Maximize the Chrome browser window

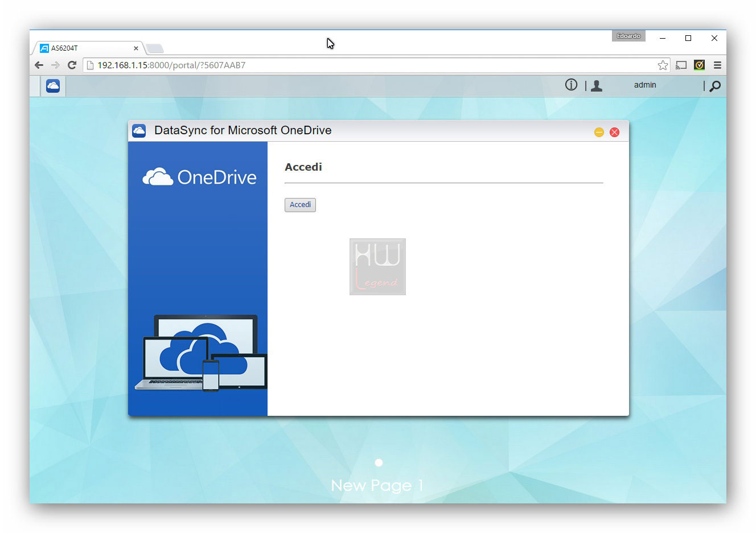click(688, 38)
